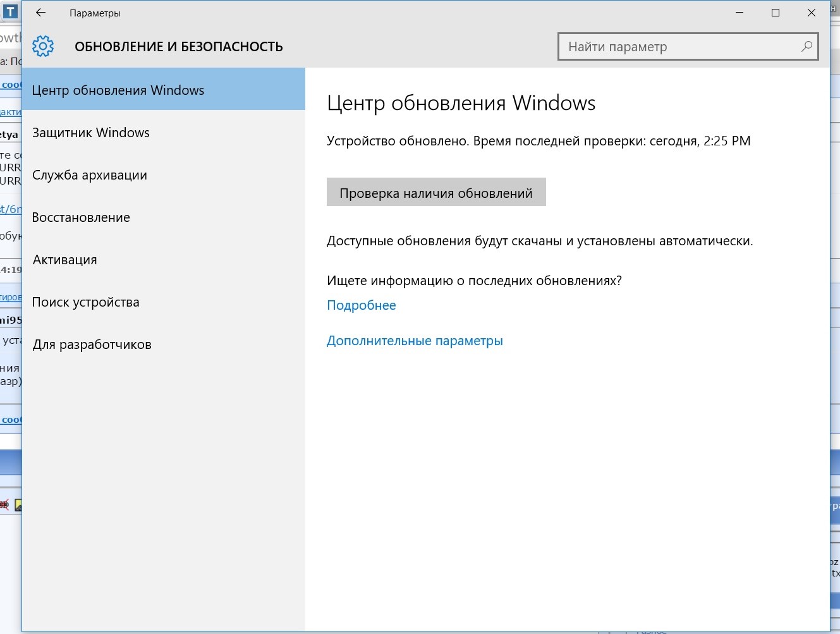
Task: Focus the Найти параметр search field
Action: (x=688, y=47)
